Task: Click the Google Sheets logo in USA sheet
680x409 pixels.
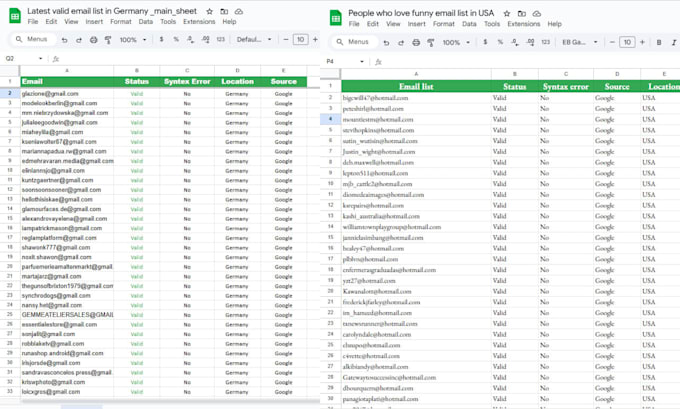Action: click(336, 18)
